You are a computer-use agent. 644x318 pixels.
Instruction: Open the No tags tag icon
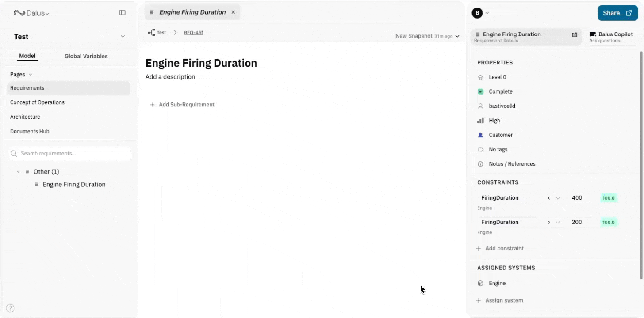[480, 149]
